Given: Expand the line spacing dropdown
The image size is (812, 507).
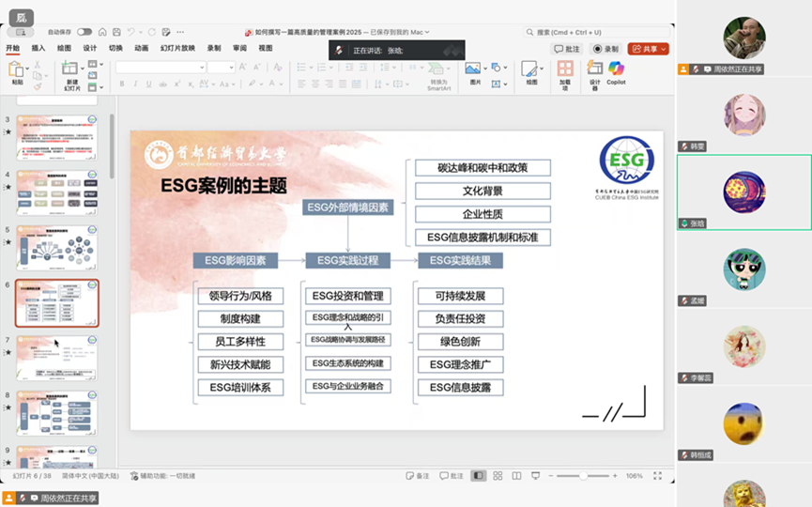Looking at the screenshot, I should [x=394, y=68].
